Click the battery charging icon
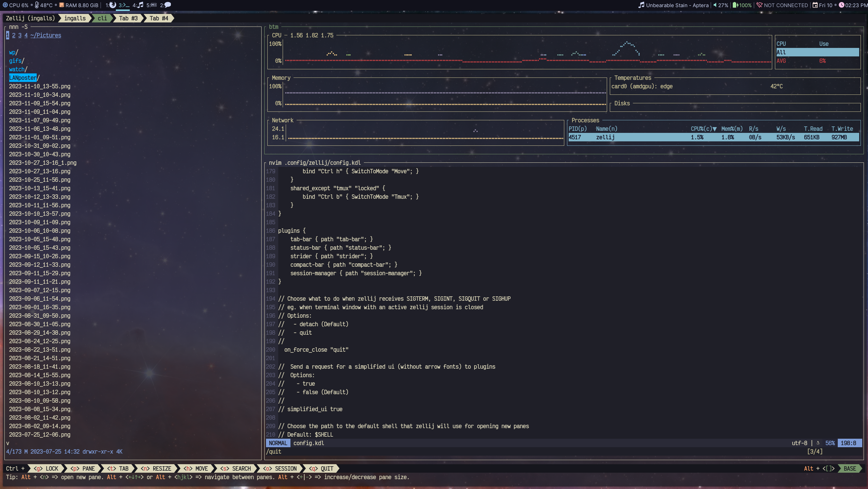 tap(735, 5)
